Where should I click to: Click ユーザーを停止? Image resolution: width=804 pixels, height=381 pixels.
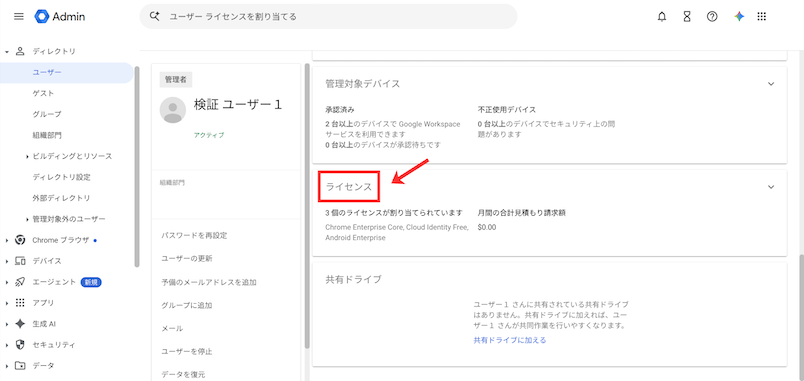click(187, 352)
